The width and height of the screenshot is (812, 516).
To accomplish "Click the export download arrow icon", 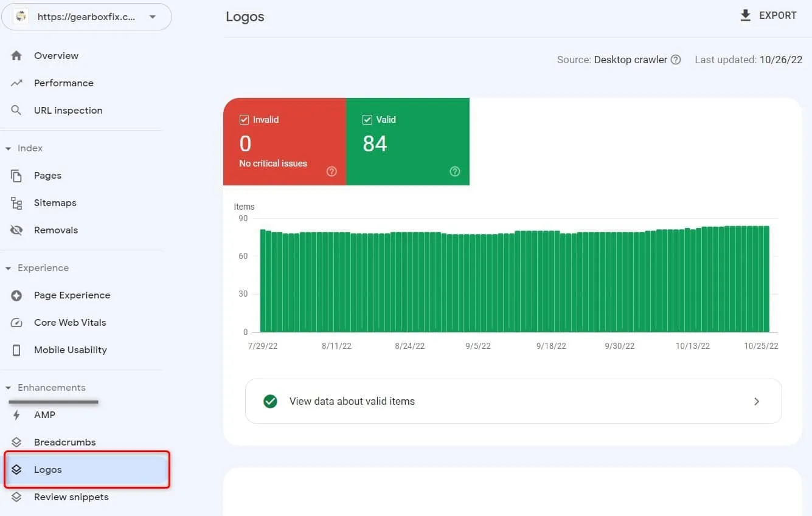I will click(746, 16).
